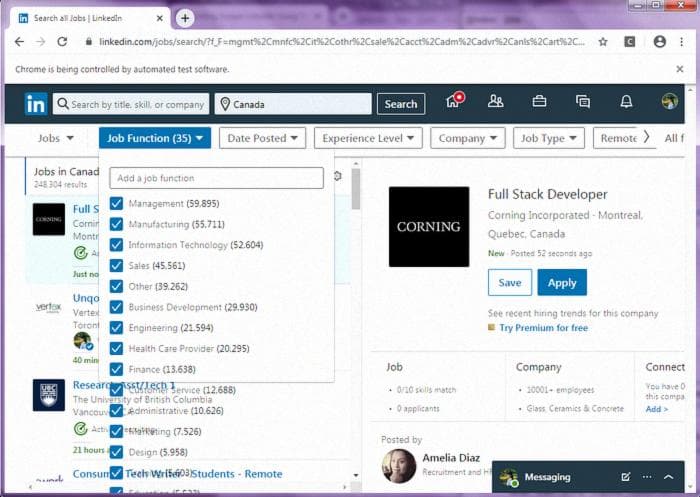Click the UBC logo in job list

pyautogui.click(x=49, y=395)
